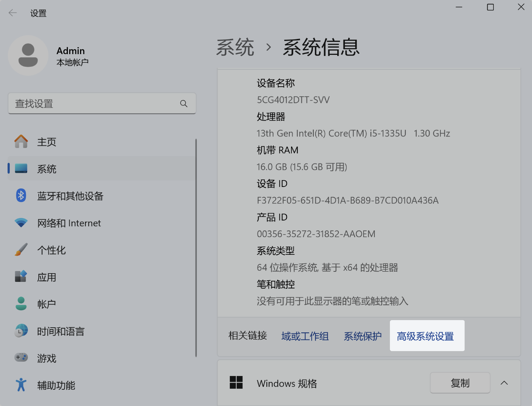The height and width of the screenshot is (406, 532).
Task: Click the 帐户 person icon
Action: coord(21,304)
